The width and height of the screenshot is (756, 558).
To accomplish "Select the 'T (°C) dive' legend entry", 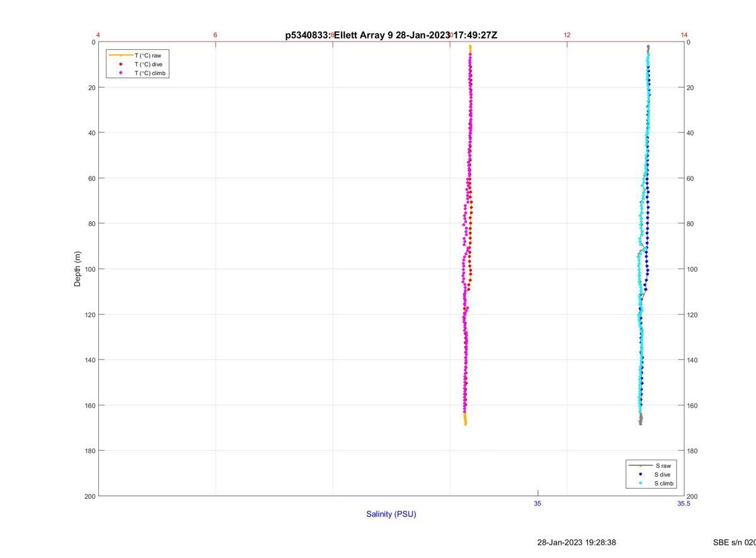I will (x=148, y=64).
